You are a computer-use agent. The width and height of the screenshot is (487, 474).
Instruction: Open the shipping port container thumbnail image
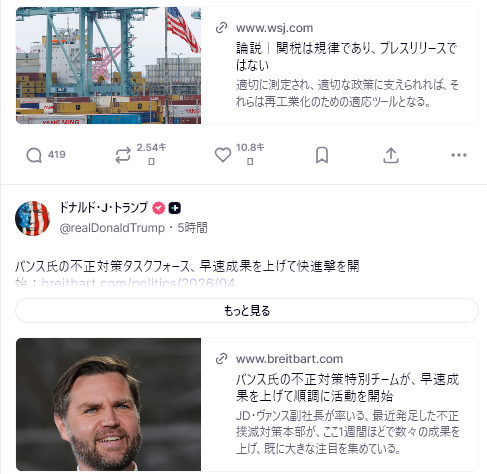108,65
